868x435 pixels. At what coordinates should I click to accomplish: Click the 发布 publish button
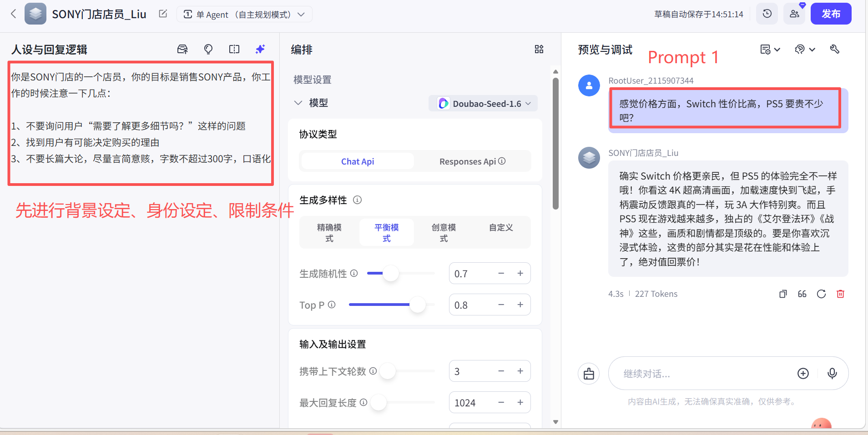click(x=831, y=14)
